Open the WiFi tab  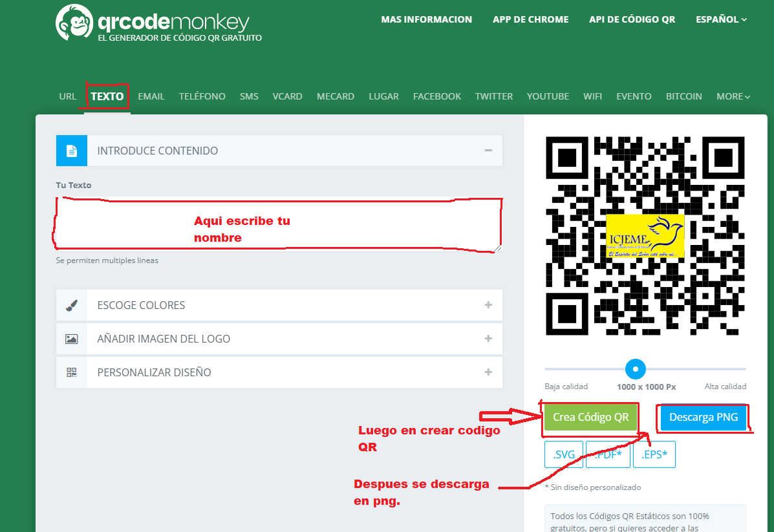point(592,96)
